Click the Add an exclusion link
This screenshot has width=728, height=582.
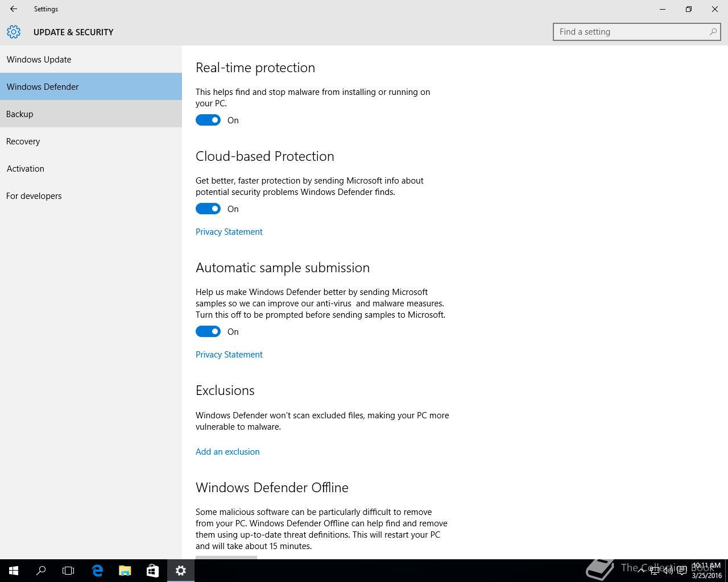[227, 451]
